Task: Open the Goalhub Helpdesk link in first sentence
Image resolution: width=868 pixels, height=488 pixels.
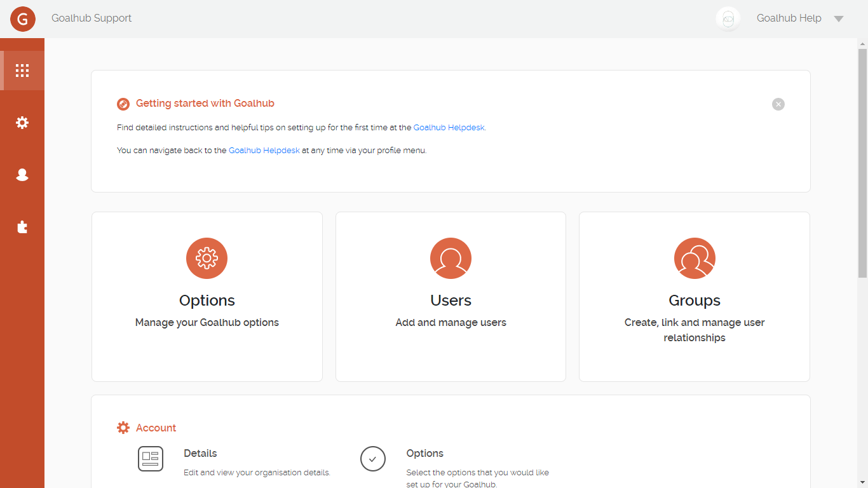Action: 449,128
